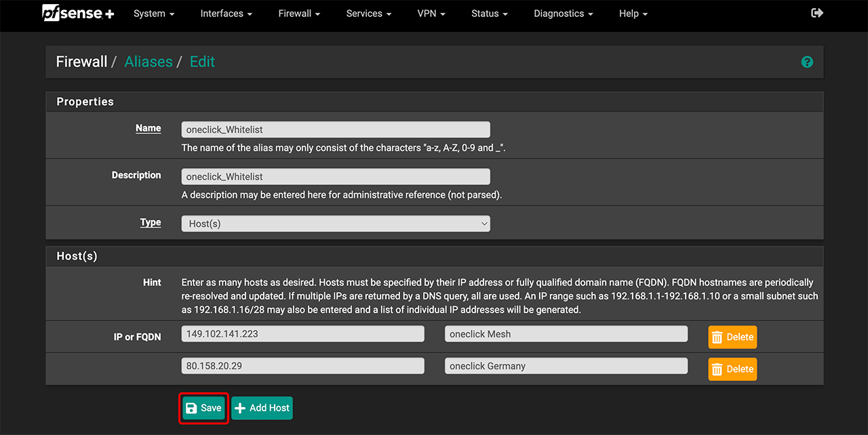
Task: Expand the Services dropdown menu
Action: click(369, 14)
